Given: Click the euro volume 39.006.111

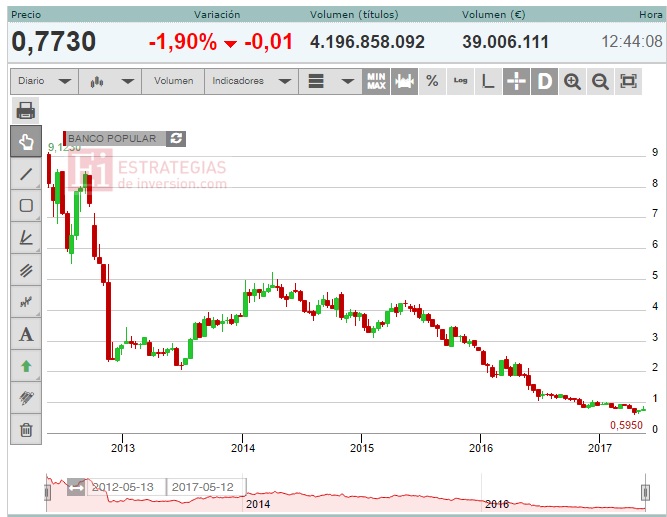Looking at the screenshot, I should coord(505,42).
